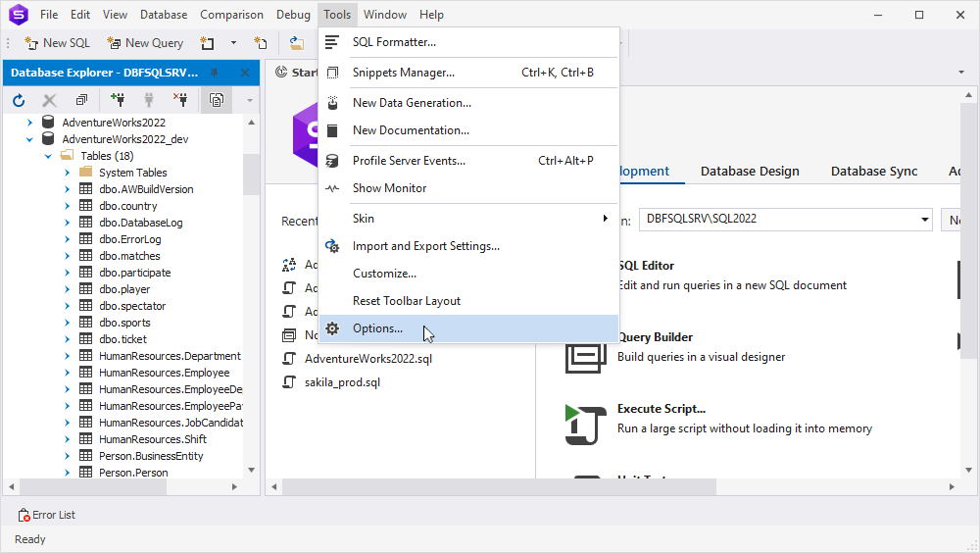
Task: Click the explorer vertical scrollbar down arrow
Action: [251, 471]
